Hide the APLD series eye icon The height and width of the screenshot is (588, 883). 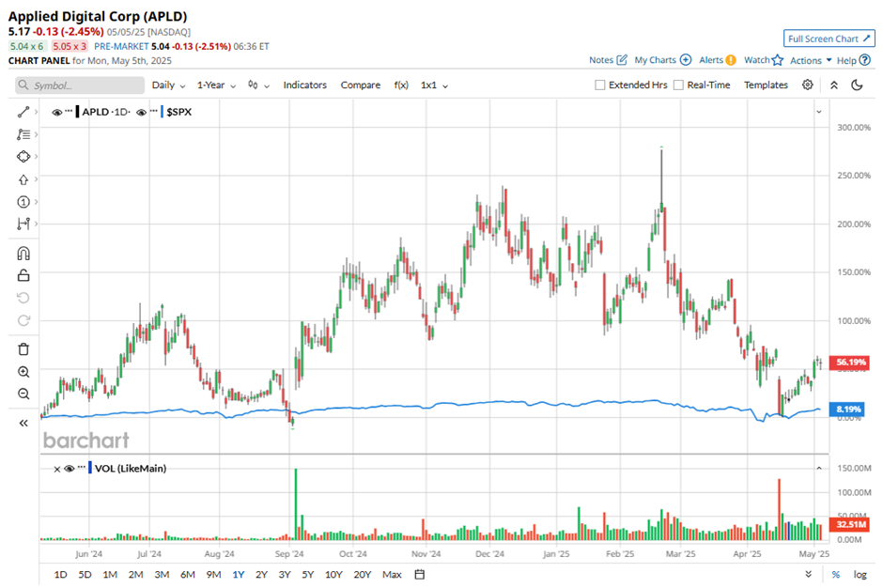tap(57, 112)
